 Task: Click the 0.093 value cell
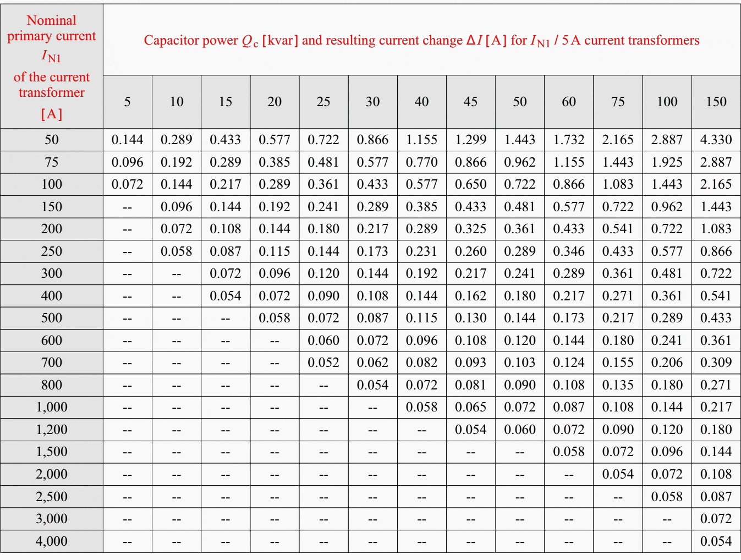click(x=471, y=363)
